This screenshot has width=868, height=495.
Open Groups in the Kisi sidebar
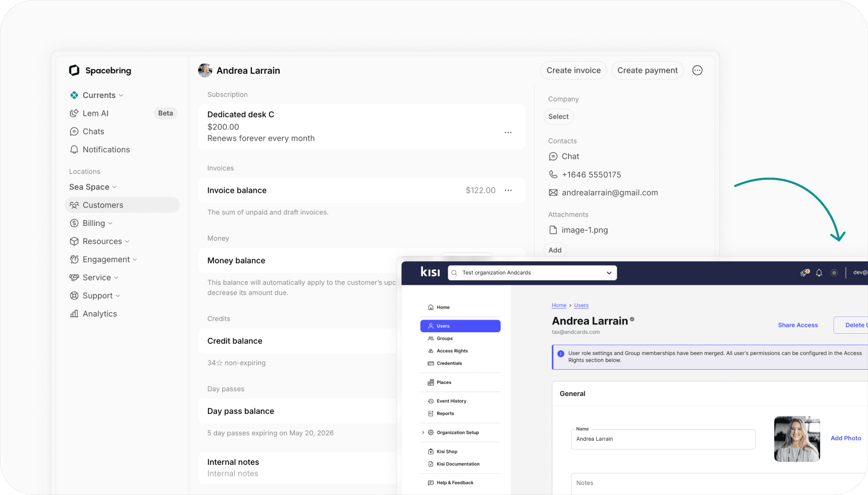[x=440, y=339]
